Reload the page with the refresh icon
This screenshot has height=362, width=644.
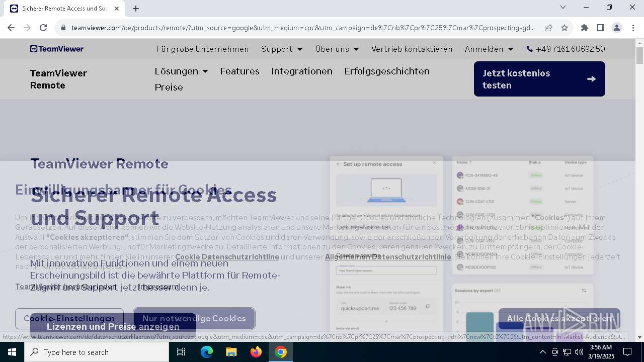tap(43, 28)
